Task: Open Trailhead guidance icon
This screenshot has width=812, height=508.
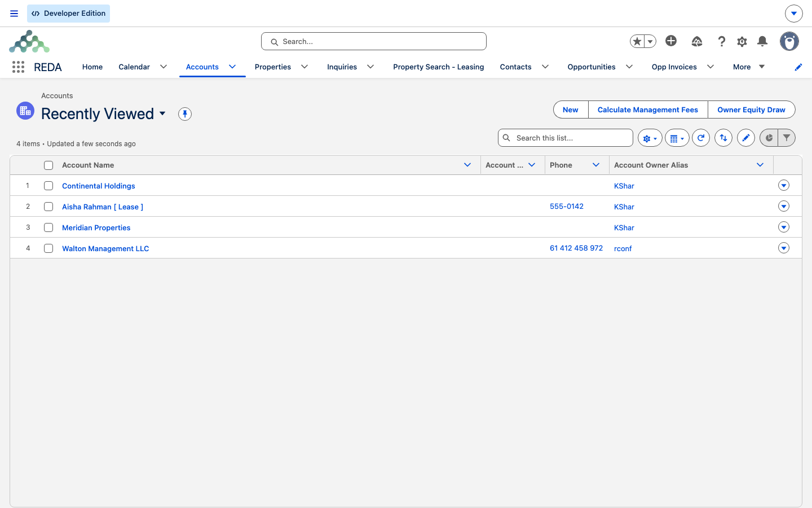Action: (x=697, y=41)
